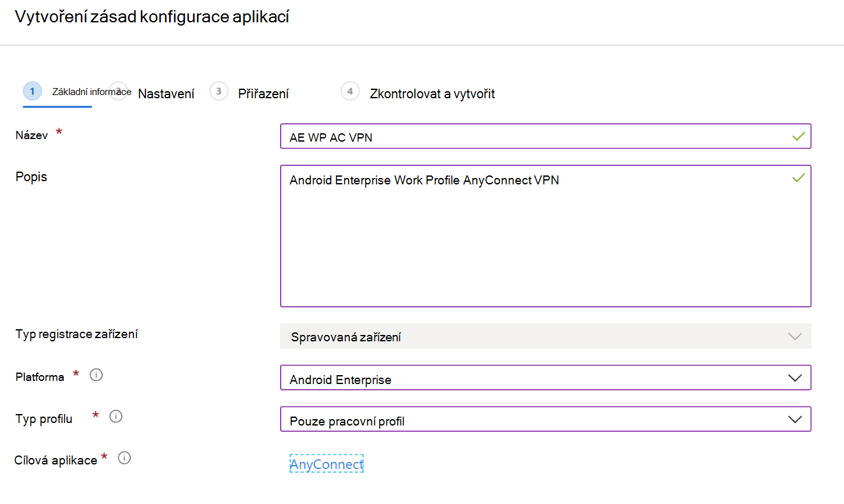The width and height of the screenshot is (844, 504).
Task: Click the Název field label
Action: click(x=32, y=135)
